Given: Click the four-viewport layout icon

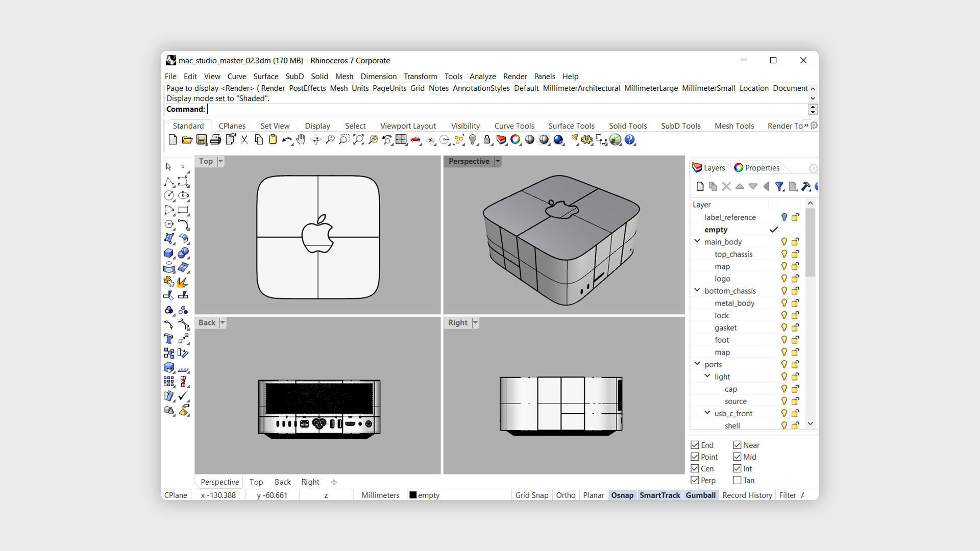Looking at the screenshot, I should [401, 140].
